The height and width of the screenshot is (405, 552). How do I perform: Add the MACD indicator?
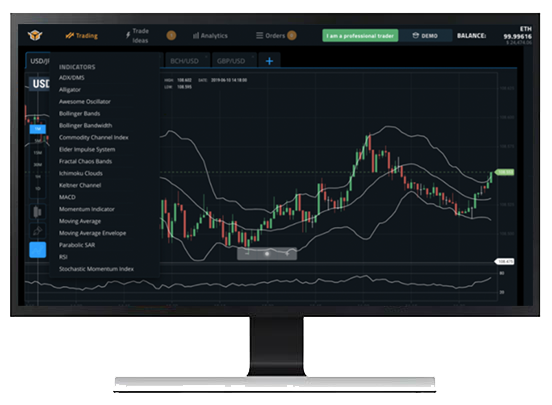pos(67,197)
